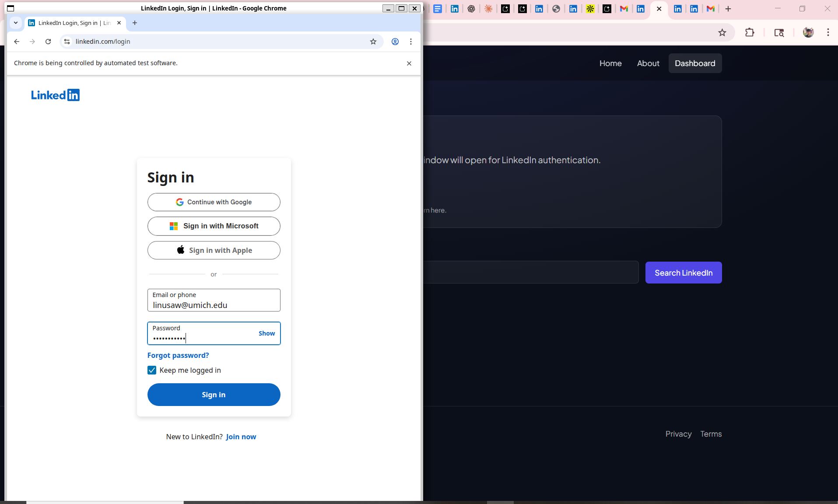
Task: Open Terms footer link
Action: coord(711,434)
